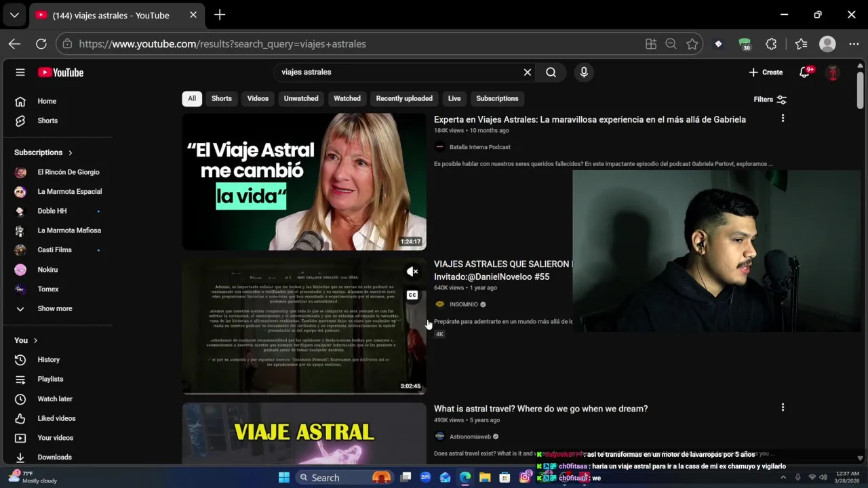This screenshot has height=488, width=868.
Task: Open the Windows Start menu
Action: [x=284, y=478]
